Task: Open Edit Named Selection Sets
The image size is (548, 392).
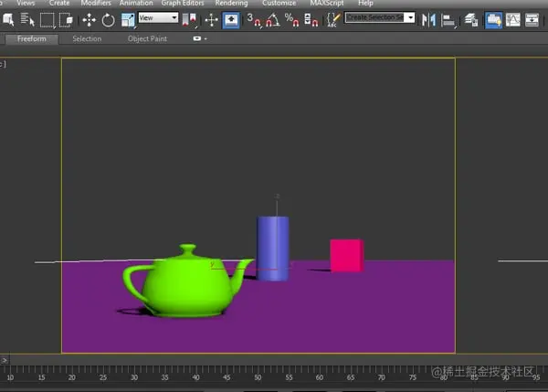Action: pyautogui.click(x=333, y=20)
